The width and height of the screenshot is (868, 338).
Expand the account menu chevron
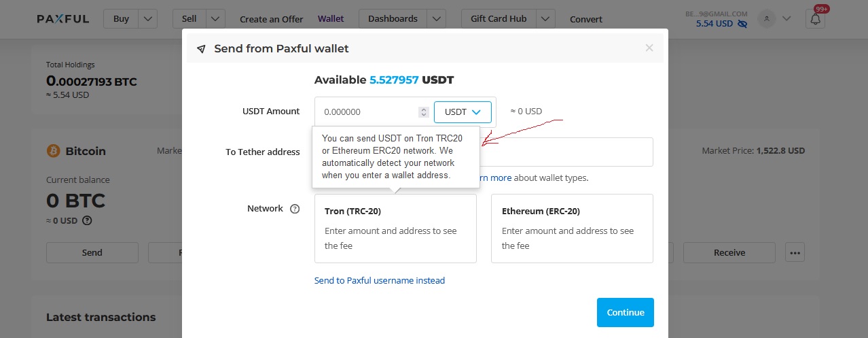786,19
